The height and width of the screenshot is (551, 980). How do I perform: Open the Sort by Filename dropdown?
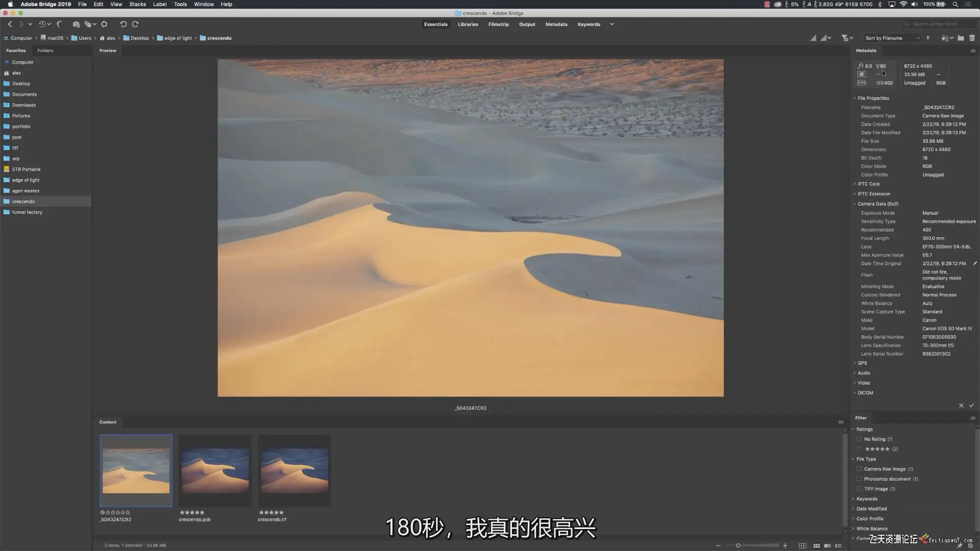[892, 38]
